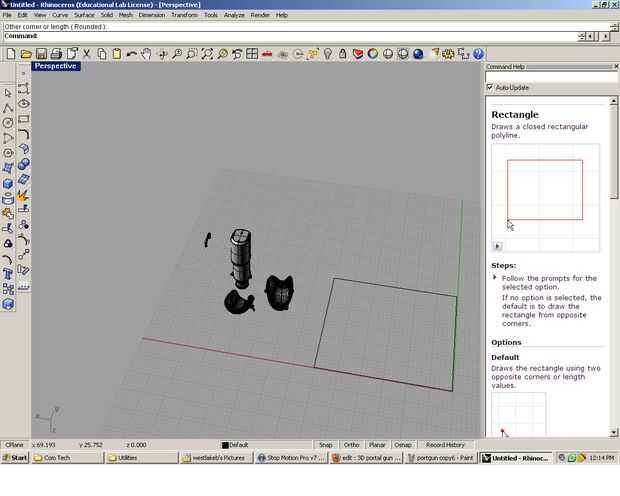Play the Rectangle help animation
The image size is (620, 496).
coord(497,246)
